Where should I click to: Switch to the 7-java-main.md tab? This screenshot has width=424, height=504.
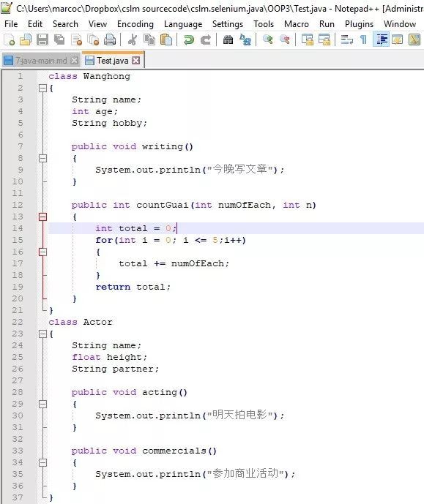tap(41, 61)
